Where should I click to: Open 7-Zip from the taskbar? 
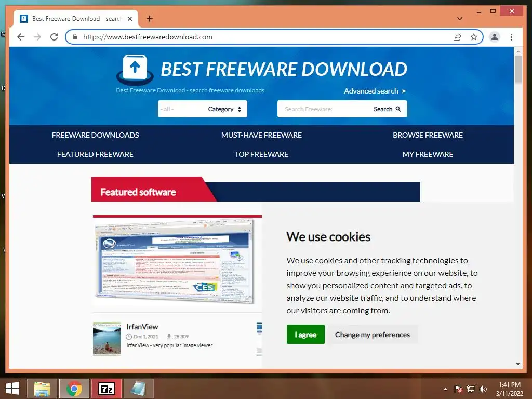click(106, 389)
